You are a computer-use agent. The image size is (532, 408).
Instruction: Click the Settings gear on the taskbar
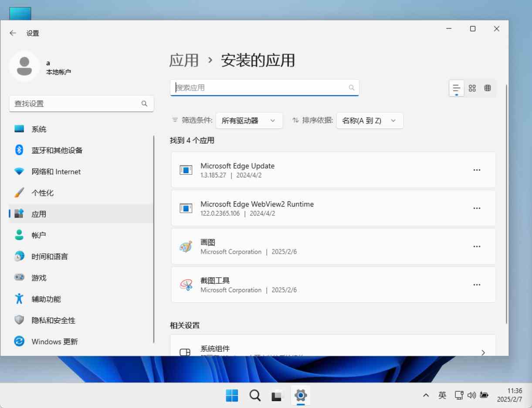[x=301, y=395]
